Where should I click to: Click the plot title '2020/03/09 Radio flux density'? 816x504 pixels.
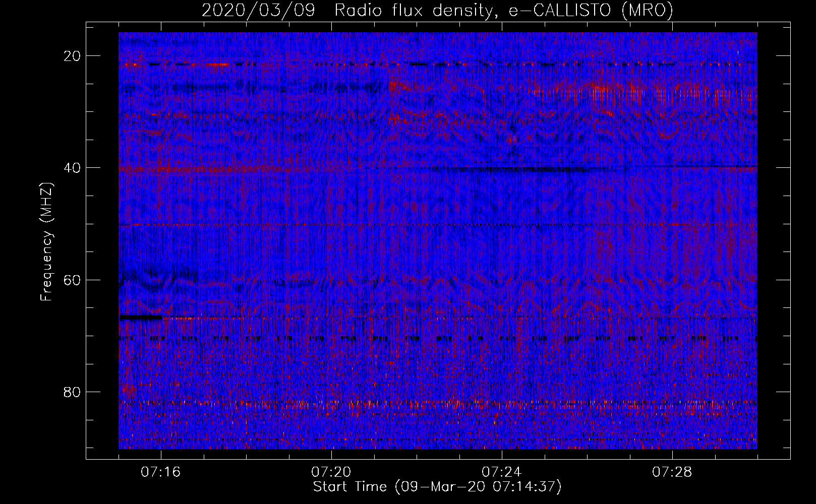(x=437, y=11)
